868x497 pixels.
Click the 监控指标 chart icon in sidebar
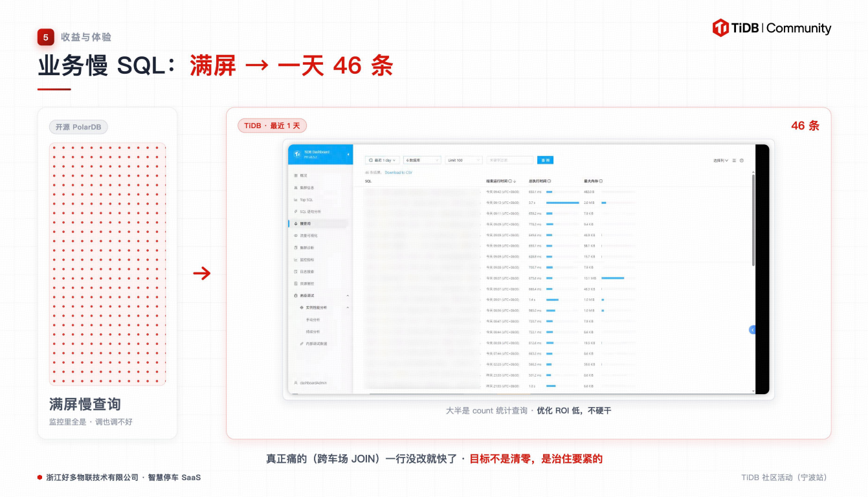point(296,260)
